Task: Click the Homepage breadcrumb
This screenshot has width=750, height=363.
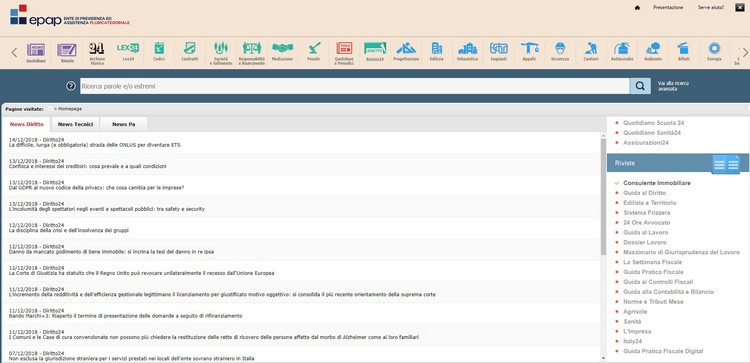Action: coord(70,109)
